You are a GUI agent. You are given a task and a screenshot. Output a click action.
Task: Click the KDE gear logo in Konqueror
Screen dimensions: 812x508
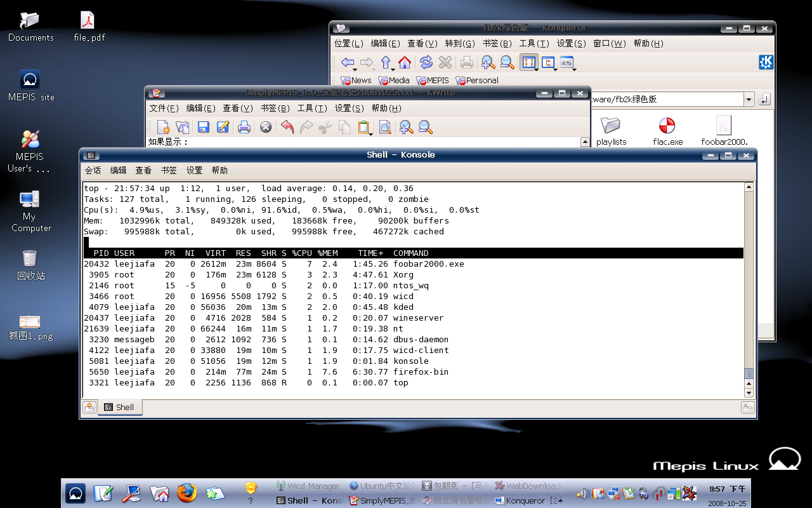(766, 62)
